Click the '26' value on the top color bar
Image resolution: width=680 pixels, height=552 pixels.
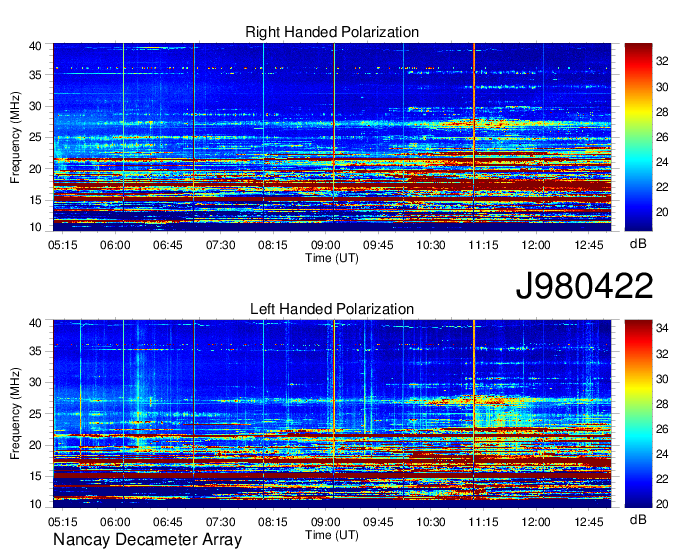click(662, 137)
